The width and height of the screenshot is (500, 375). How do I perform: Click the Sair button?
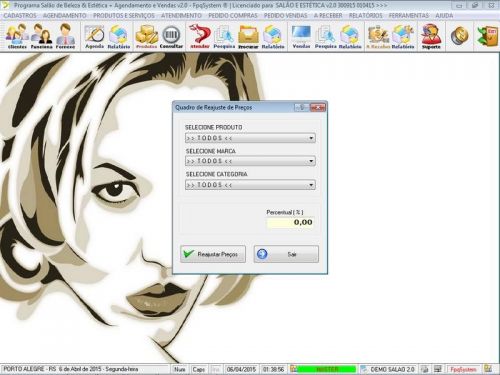(286, 254)
